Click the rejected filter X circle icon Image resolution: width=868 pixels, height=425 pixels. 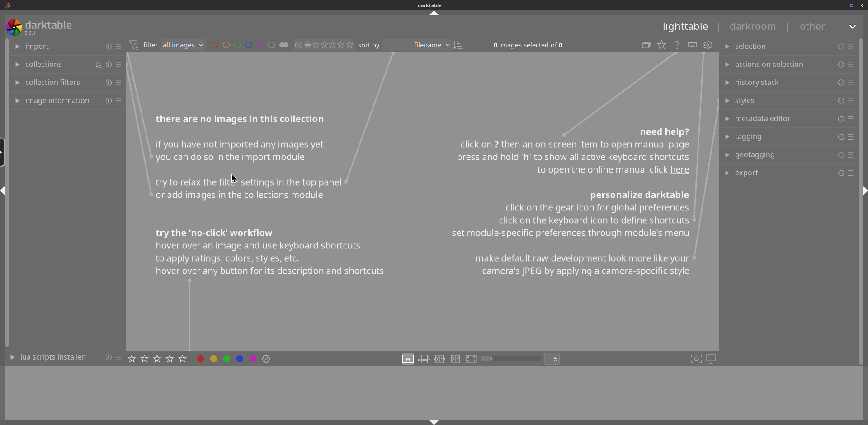coord(298,45)
